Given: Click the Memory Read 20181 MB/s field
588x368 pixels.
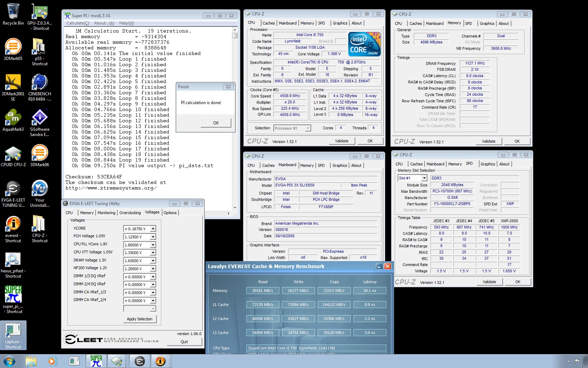Looking at the screenshot, I should (262, 291).
